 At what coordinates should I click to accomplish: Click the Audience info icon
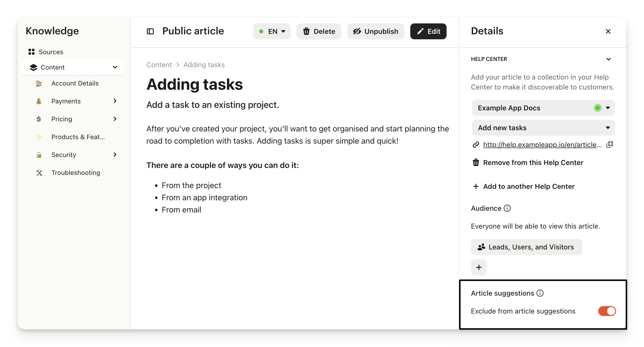(x=507, y=208)
